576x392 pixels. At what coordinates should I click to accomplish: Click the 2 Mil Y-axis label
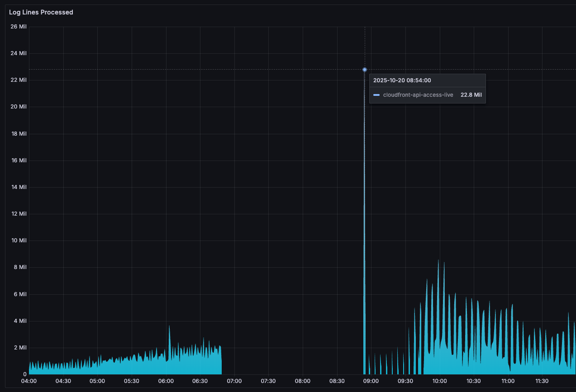point(20,348)
